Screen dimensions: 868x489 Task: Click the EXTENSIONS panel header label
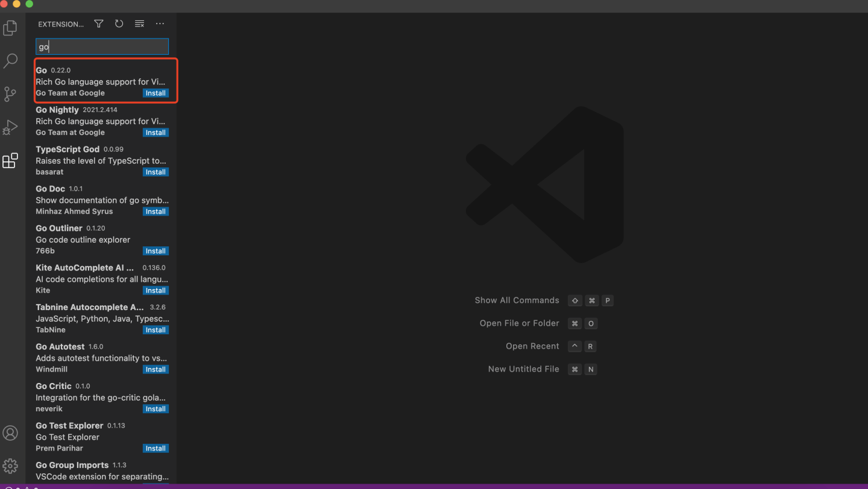point(61,24)
